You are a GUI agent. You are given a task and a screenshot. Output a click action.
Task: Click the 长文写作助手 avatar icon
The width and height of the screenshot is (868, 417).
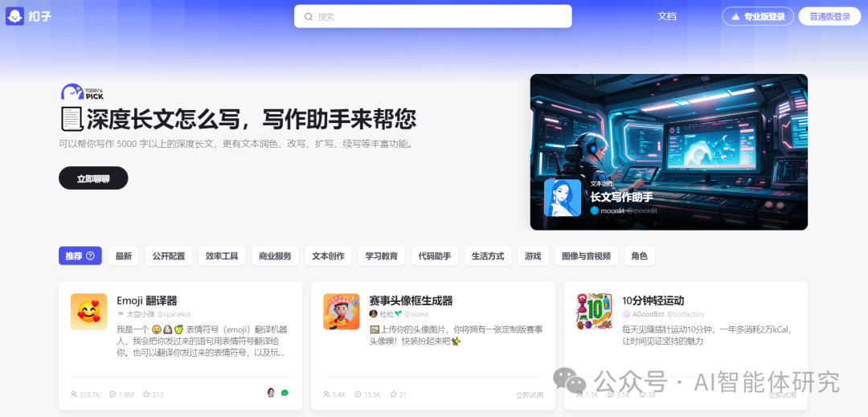[563, 198]
